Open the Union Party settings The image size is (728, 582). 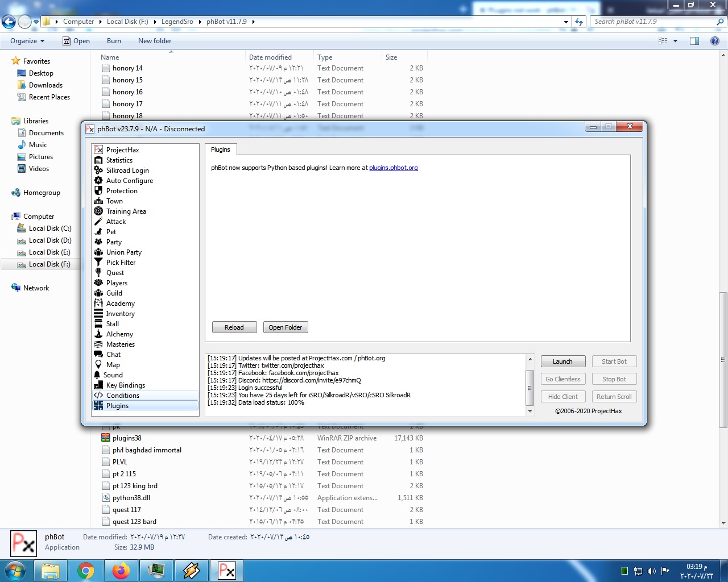(123, 252)
